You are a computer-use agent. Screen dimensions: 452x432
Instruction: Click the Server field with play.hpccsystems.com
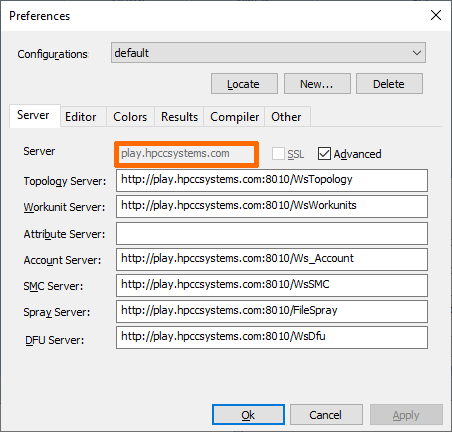pyautogui.click(x=186, y=154)
